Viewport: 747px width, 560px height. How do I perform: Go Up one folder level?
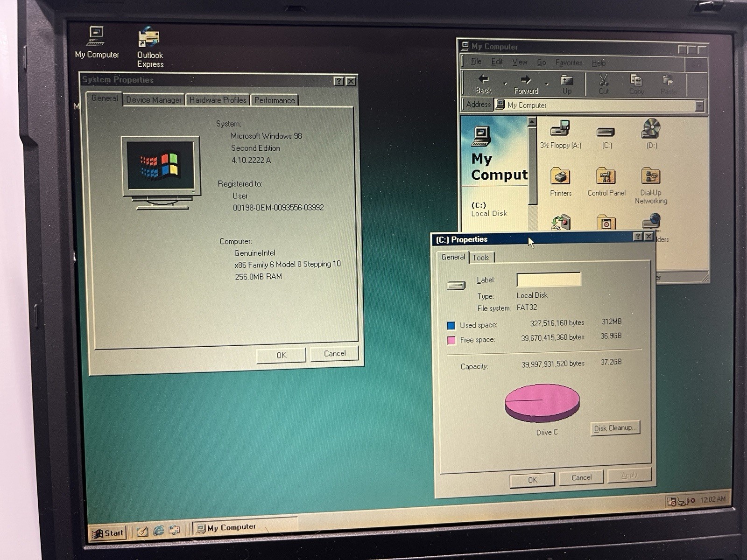[567, 84]
